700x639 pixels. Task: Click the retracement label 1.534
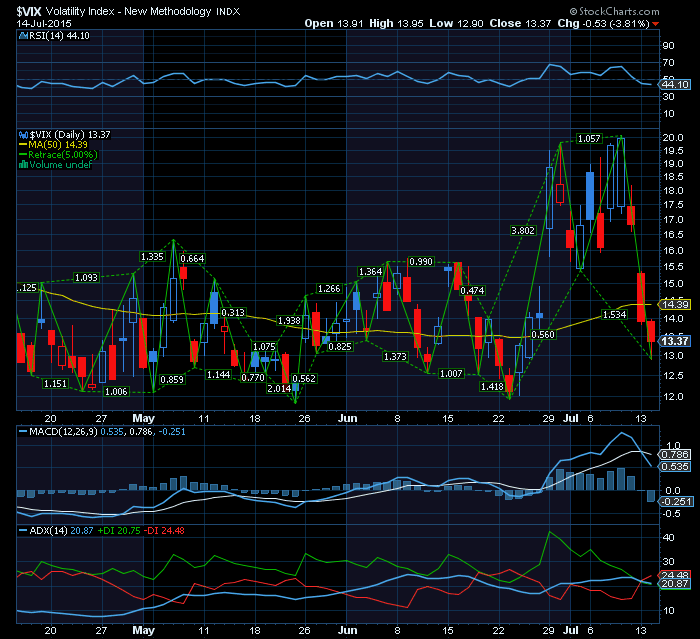point(615,314)
